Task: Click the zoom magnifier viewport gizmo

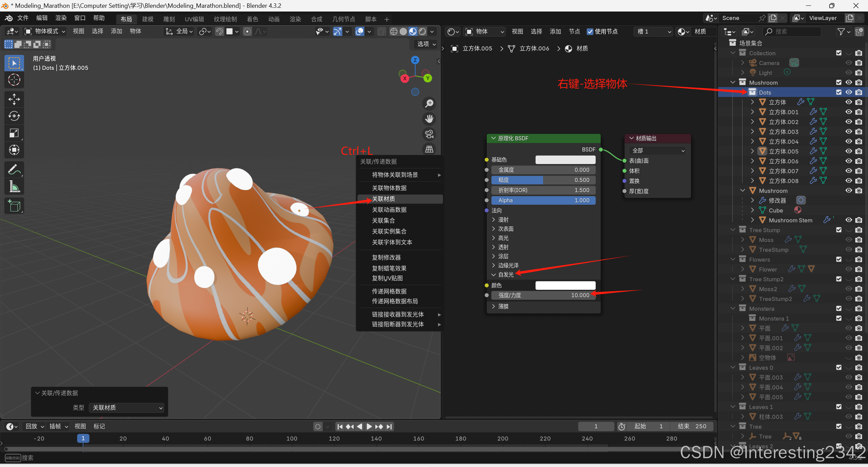Action: [429, 103]
